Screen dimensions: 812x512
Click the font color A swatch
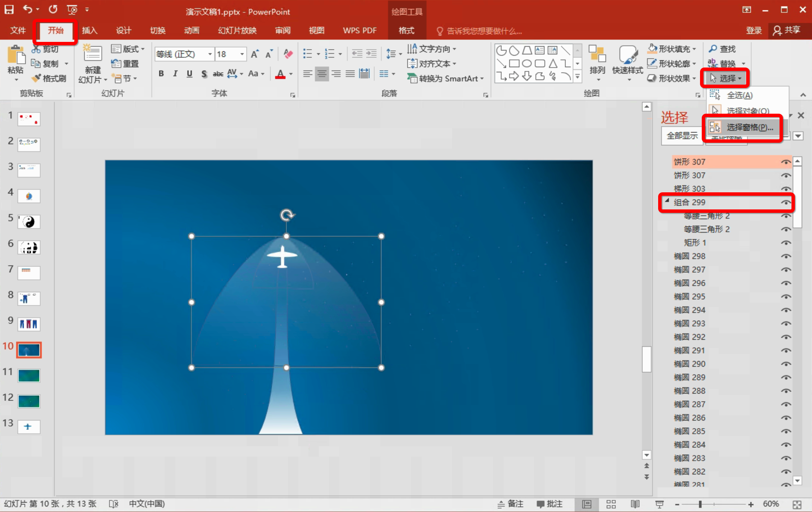pyautogui.click(x=280, y=74)
